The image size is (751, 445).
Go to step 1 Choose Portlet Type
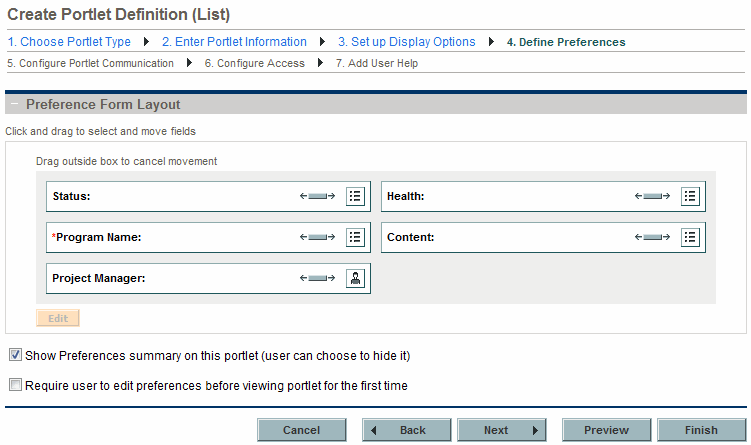click(x=69, y=42)
